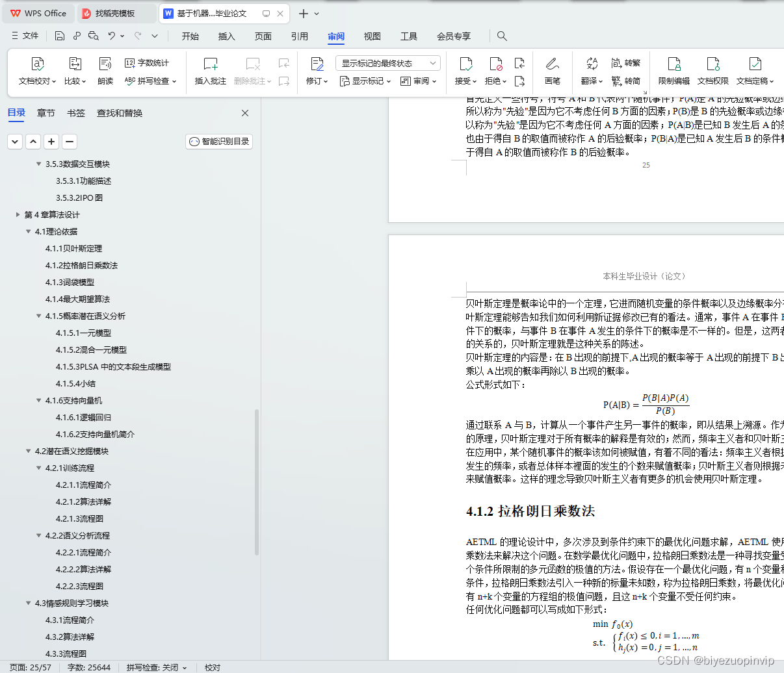
Task: Switch to 章节 navigation tab
Action: (46, 113)
